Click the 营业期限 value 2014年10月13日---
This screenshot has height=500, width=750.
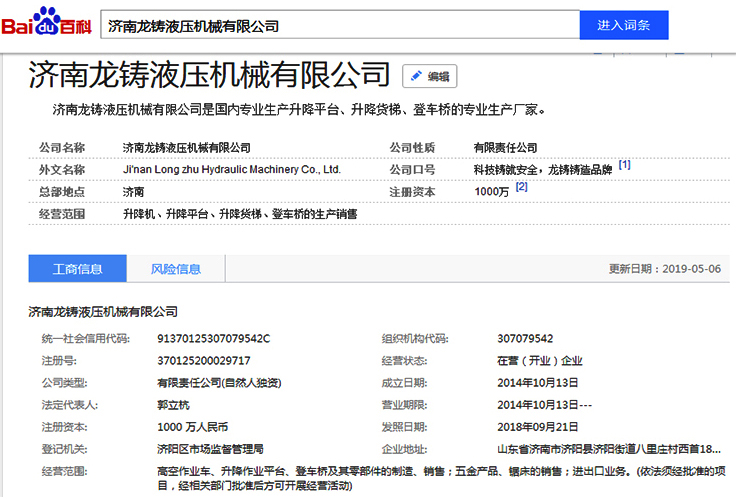[544, 405]
